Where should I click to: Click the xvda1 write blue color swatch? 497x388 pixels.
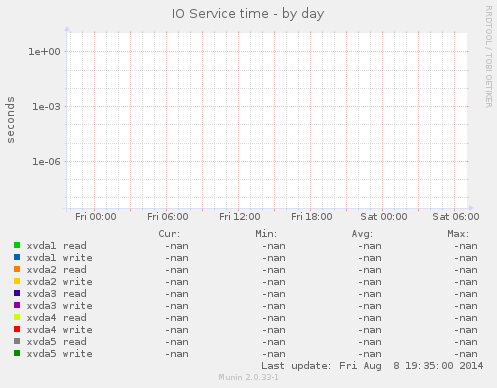17,257
